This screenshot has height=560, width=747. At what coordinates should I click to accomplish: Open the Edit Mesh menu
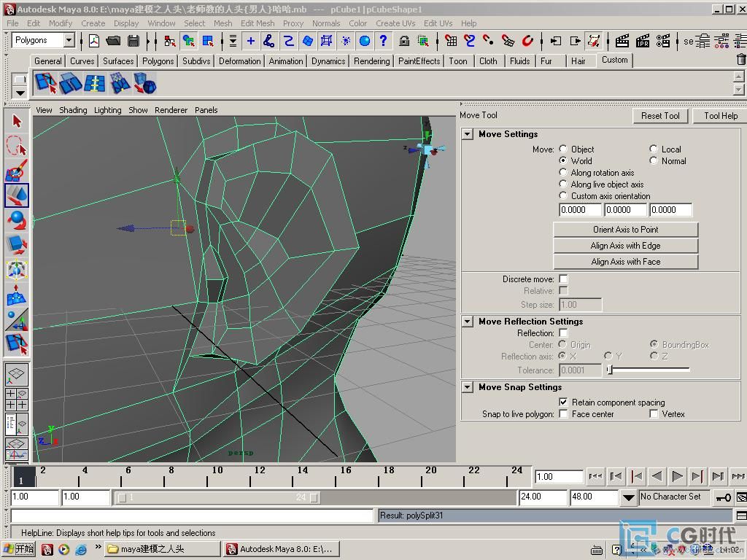[x=258, y=23]
